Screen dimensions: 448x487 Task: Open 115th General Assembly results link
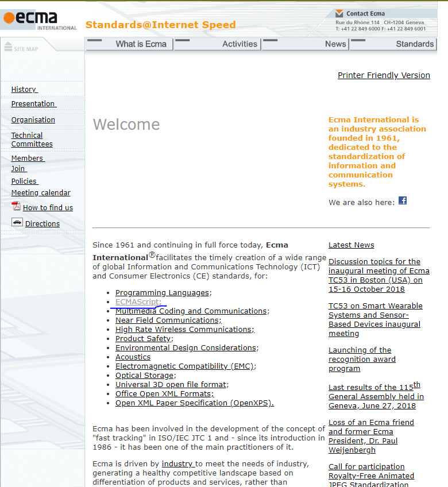pyautogui.click(x=376, y=396)
